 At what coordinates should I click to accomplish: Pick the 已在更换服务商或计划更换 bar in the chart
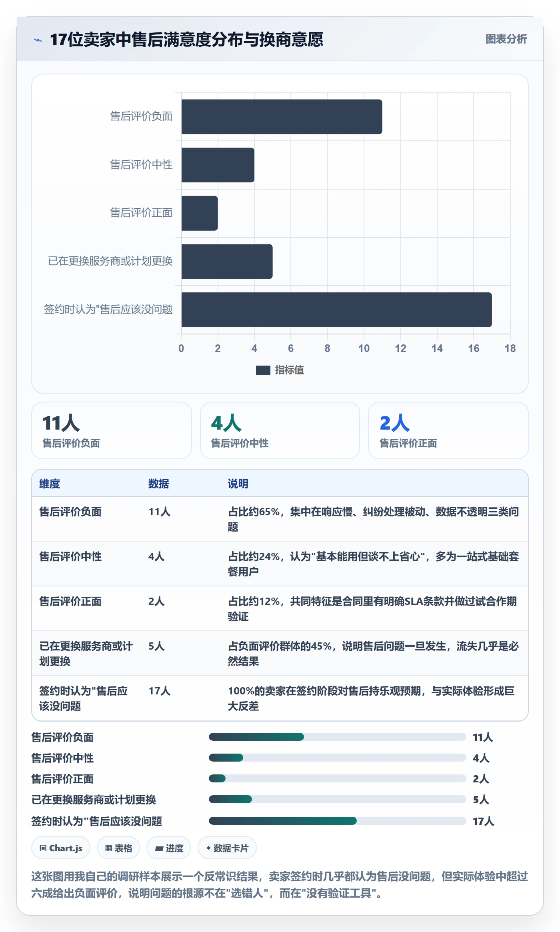click(227, 261)
